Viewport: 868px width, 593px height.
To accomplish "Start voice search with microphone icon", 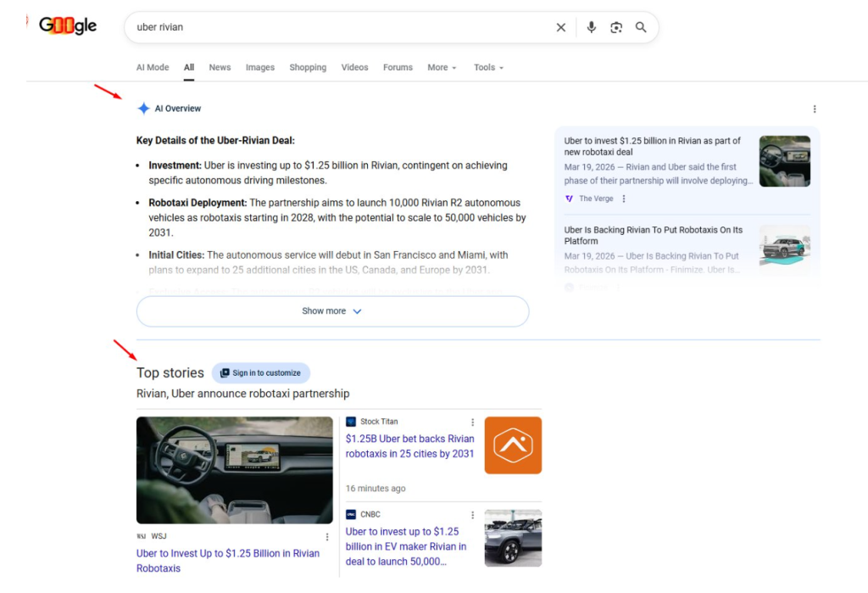I will (592, 27).
